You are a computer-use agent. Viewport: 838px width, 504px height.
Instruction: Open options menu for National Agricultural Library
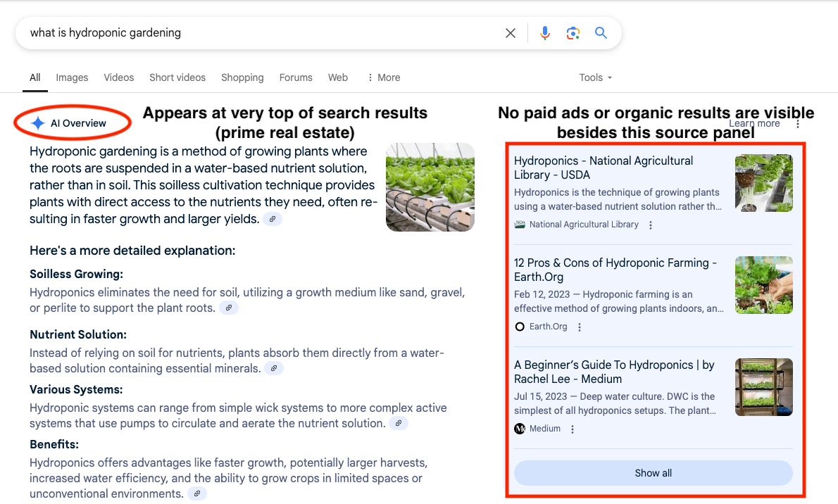click(651, 225)
